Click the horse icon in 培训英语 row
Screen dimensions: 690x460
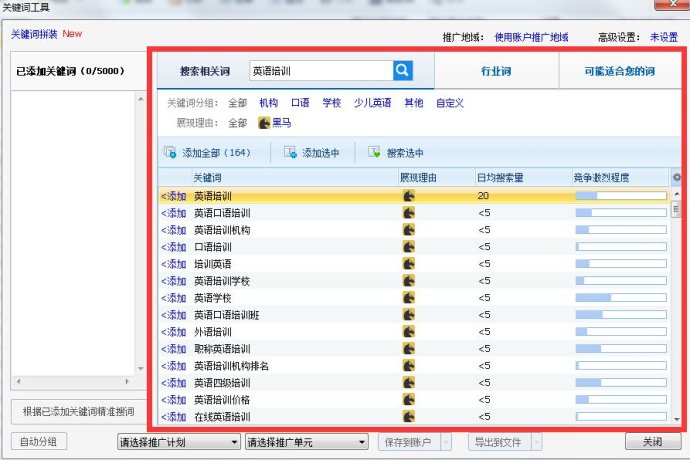point(408,264)
